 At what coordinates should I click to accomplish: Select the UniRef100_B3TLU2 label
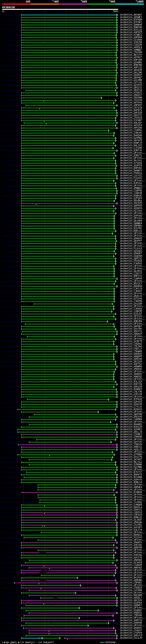tap(131, 30)
